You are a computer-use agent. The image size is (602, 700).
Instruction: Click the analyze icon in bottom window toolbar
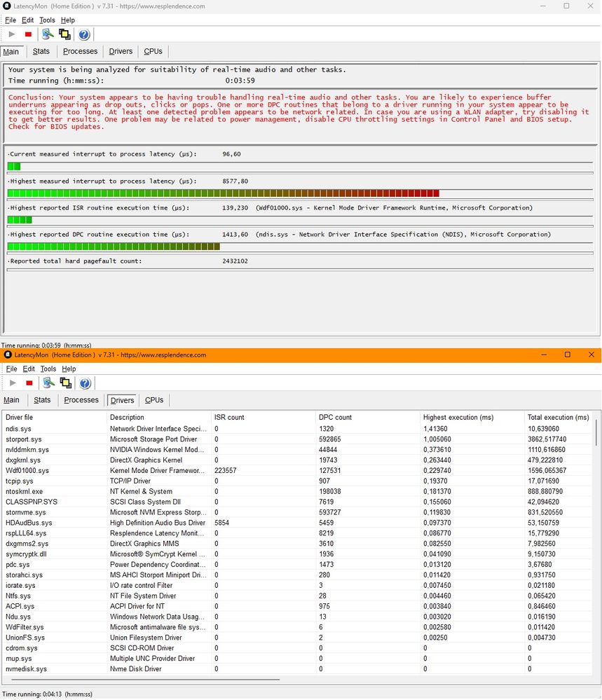tap(48, 383)
